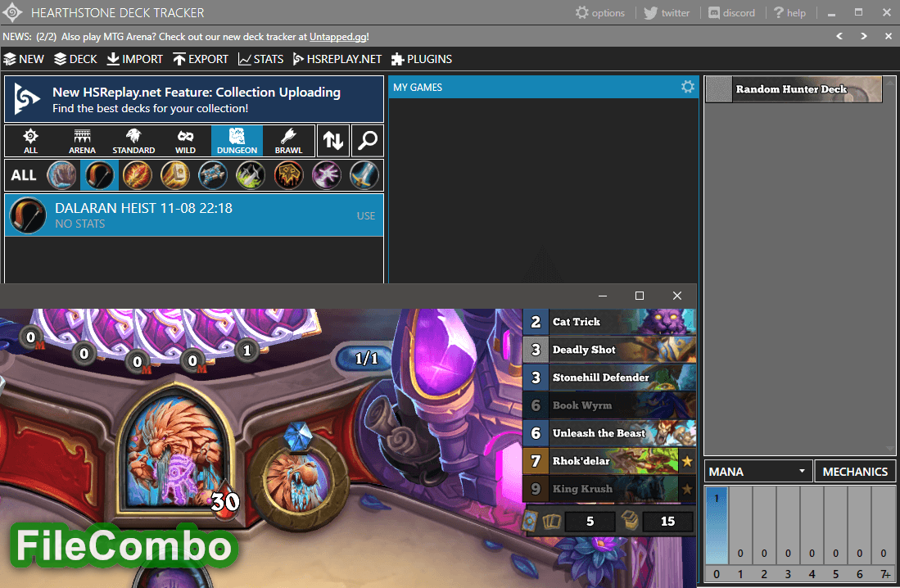Close the Hearthstone game window
900x588 pixels.
(x=677, y=296)
